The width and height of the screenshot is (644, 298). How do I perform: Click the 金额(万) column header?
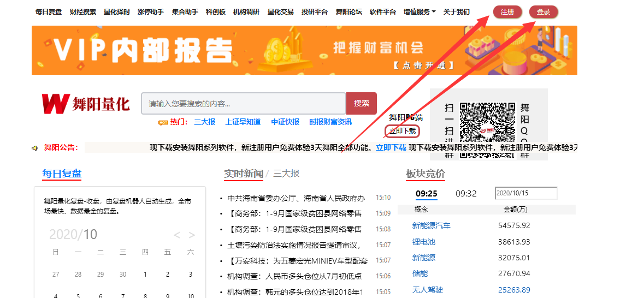point(516,210)
